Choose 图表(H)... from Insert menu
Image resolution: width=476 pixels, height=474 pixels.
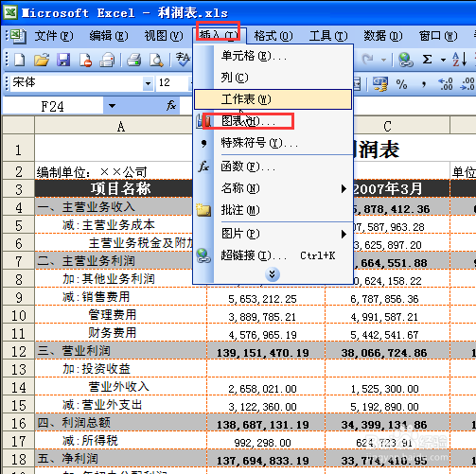(273, 121)
